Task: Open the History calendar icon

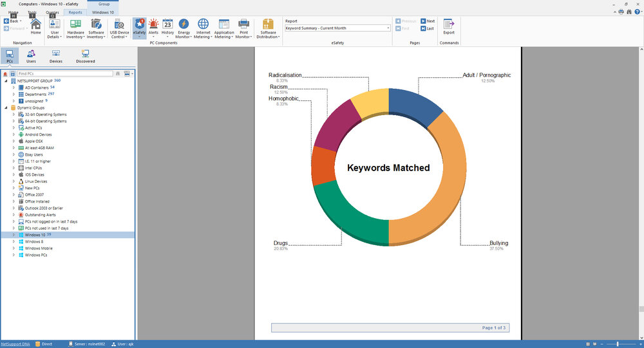Action: point(167,29)
